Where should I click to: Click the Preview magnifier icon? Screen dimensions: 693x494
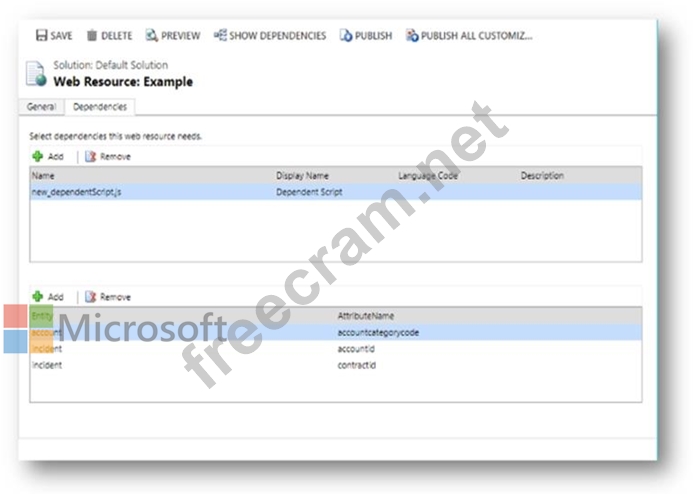tap(151, 35)
